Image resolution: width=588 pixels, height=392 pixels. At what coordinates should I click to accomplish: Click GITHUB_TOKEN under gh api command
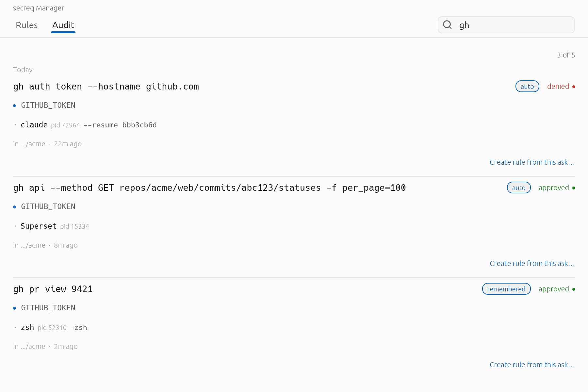click(48, 206)
